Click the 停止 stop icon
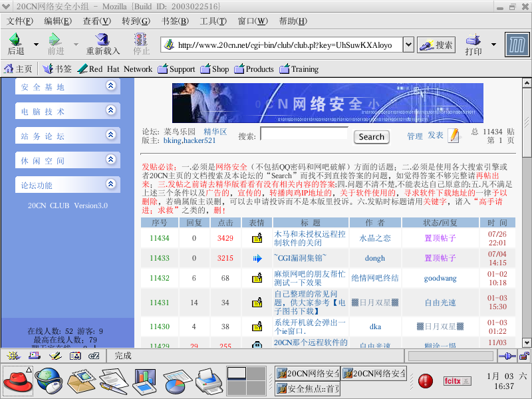Viewport: 532px width, 399px height. tap(141, 39)
